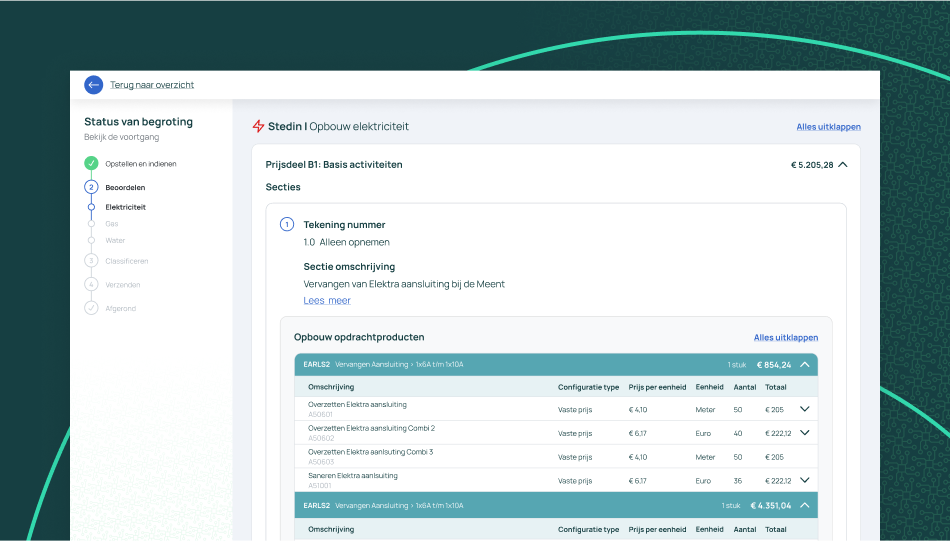Click the Afgerond checkmark circle icon
The image size is (950, 541).
coord(91,308)
